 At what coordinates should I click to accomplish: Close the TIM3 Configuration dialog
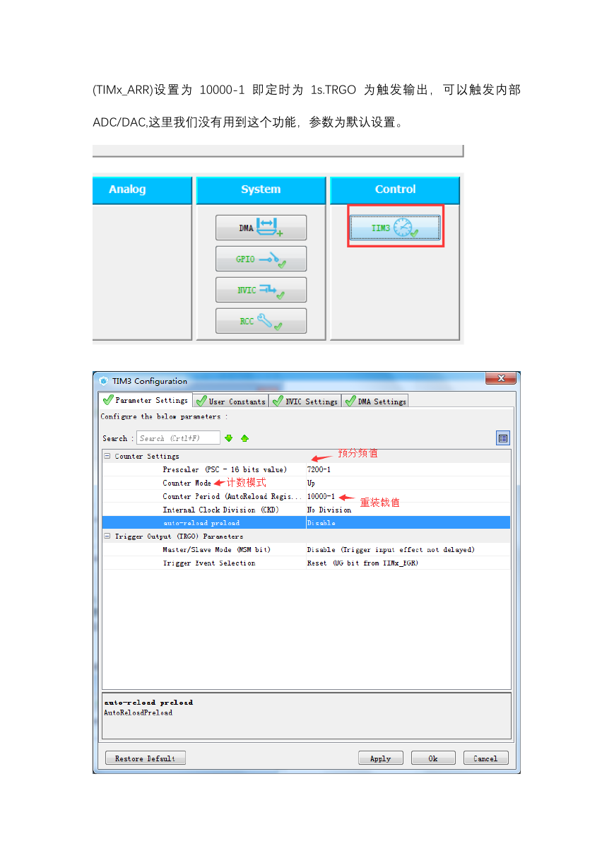coord(501,379)
